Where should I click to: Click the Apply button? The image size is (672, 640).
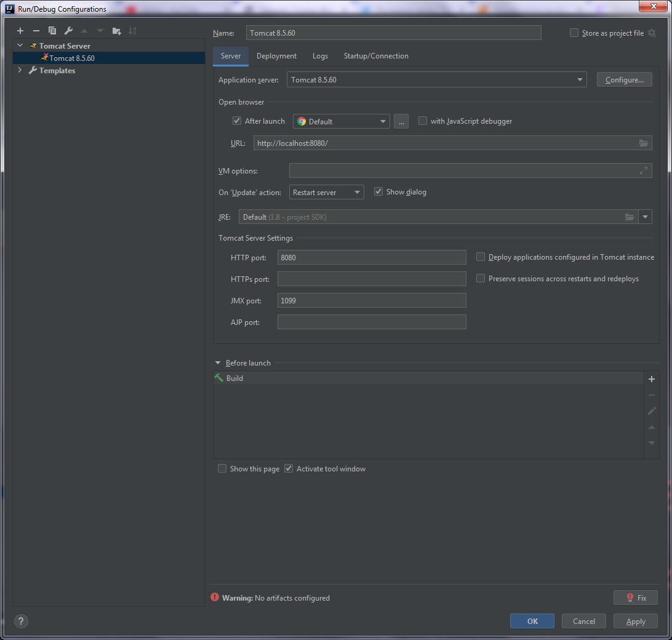pyautogui.click(x=635, y=621)
